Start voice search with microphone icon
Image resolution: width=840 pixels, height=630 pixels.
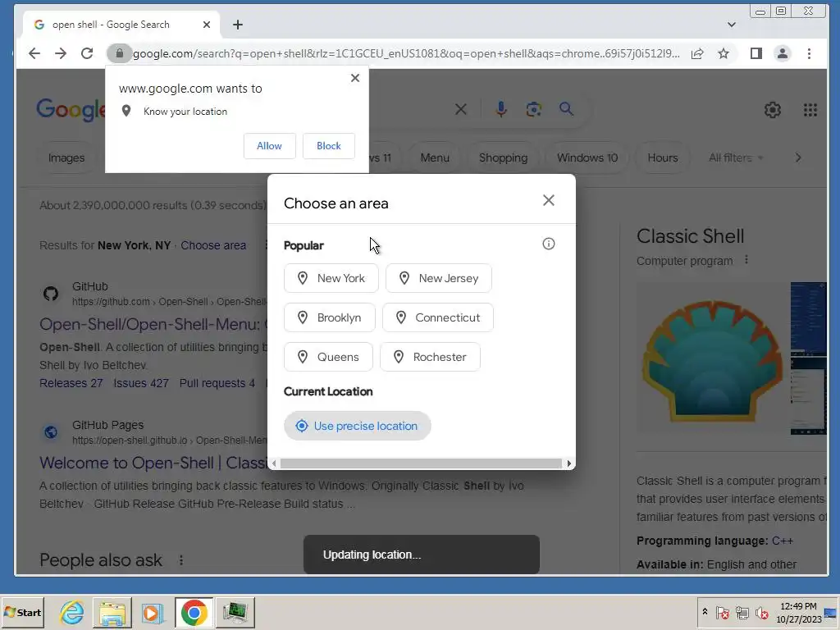click(501, 109)
